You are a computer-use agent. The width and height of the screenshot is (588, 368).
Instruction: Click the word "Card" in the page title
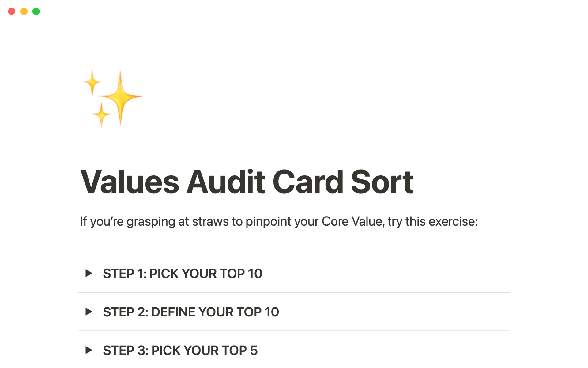pyautogui.click(x=308, y=182)
